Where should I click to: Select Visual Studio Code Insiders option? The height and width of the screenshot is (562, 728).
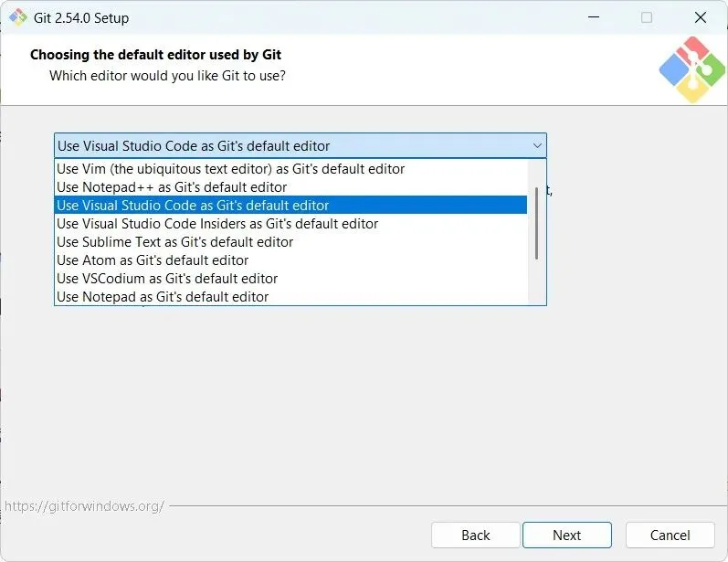coord(290,224)
